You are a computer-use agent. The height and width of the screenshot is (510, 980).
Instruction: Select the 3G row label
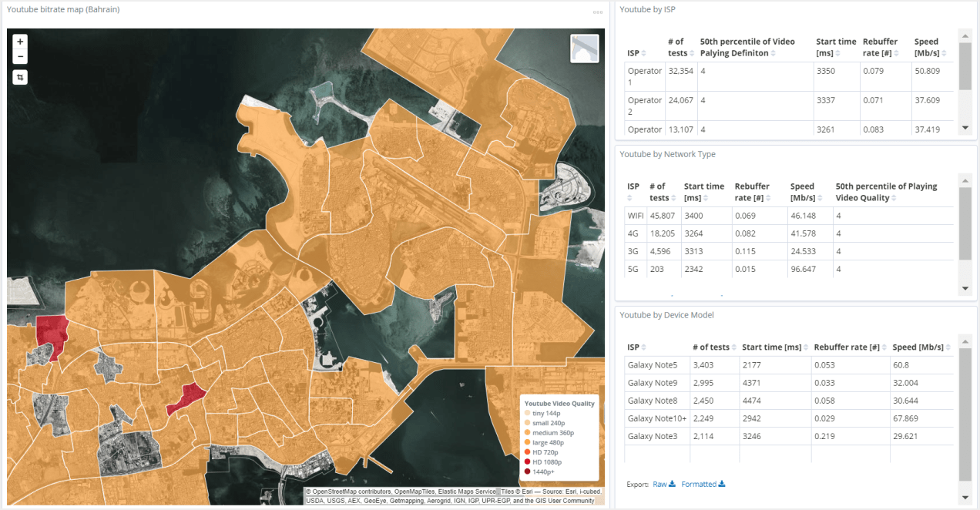(633, 251)
